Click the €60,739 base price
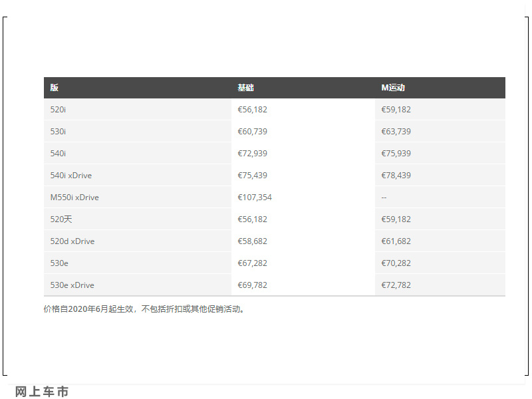Viewport: 532px width, 399px height. point(253,132)
